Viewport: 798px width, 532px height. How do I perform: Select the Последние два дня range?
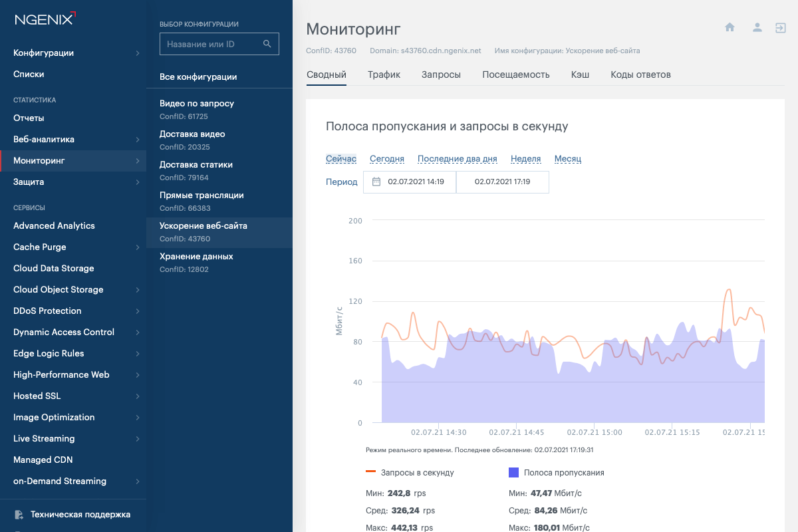(x=458, y=159)
